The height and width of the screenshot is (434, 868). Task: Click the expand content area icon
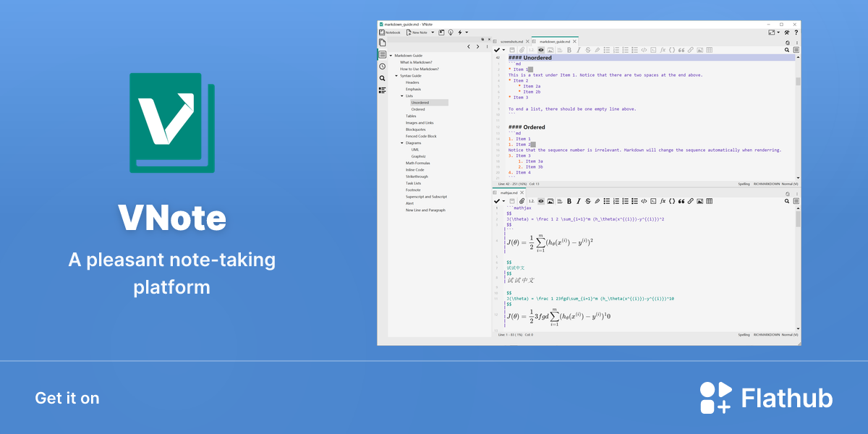point(772,32)
